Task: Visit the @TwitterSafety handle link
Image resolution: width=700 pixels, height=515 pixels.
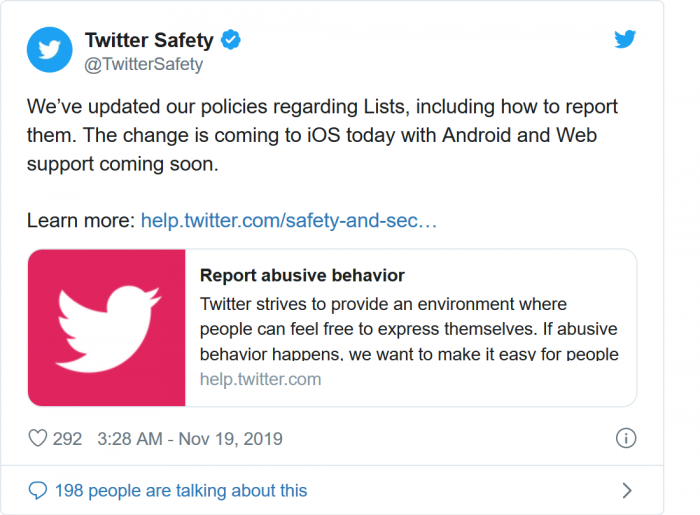Action: click(144, 64)
